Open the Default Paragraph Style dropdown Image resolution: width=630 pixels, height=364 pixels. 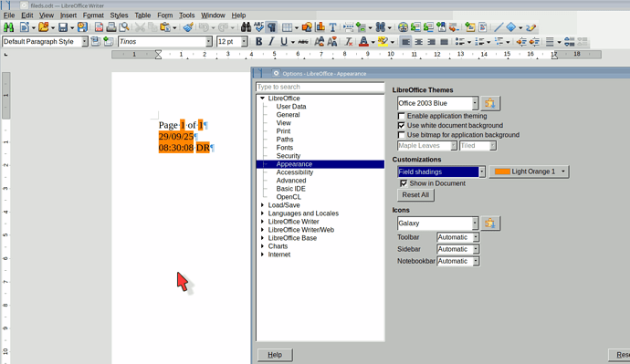(84, 41)
